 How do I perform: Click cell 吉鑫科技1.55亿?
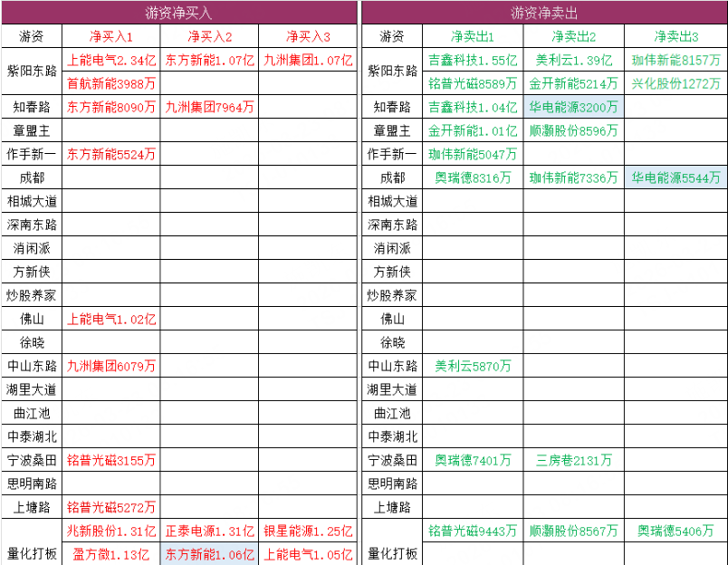pos(473,60)
